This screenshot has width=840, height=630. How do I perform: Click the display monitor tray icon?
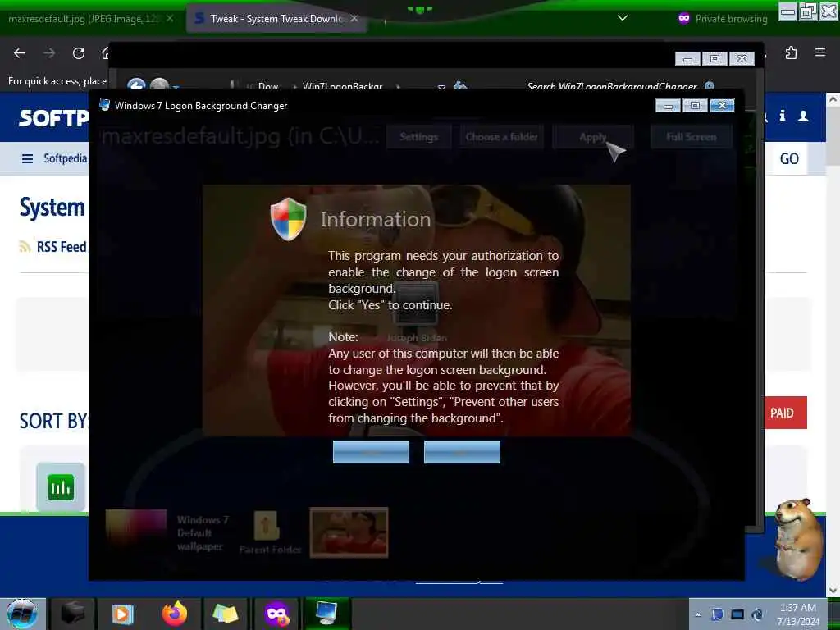[x=737, y=614]
